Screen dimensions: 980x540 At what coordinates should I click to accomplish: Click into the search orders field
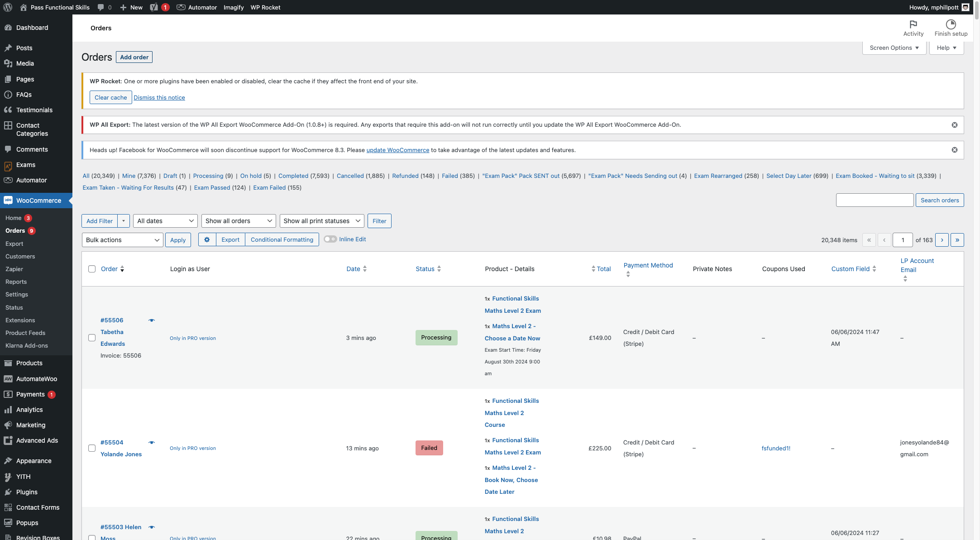[875, 200]
